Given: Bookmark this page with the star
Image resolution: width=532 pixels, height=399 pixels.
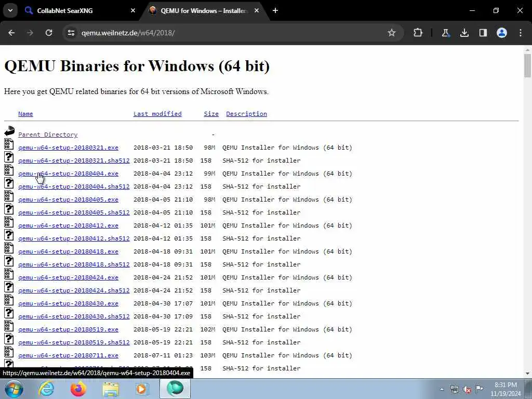Looking at the screenshot, I should pos(392,33).
